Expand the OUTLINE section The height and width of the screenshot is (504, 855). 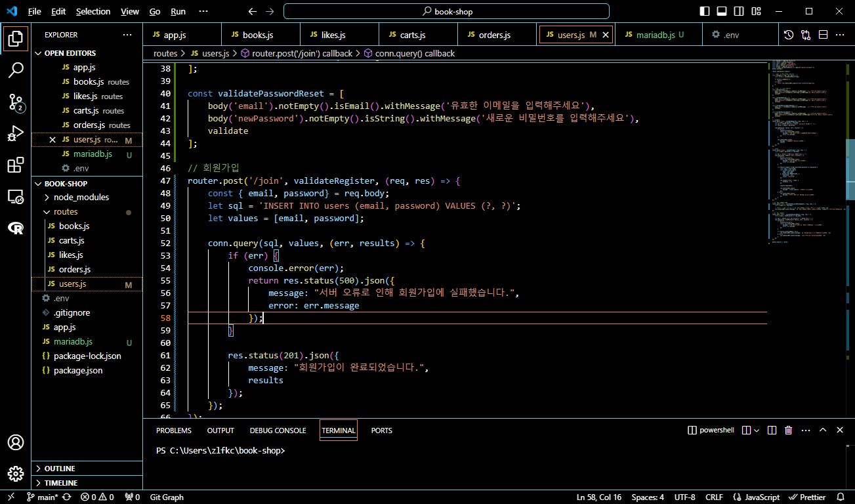coord(87,469)
